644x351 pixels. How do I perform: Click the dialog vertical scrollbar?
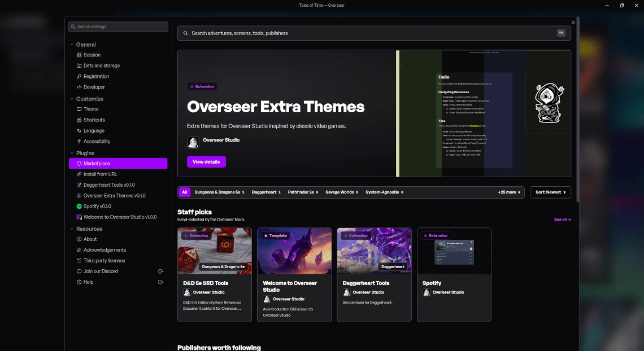click(x=578, y=109)
